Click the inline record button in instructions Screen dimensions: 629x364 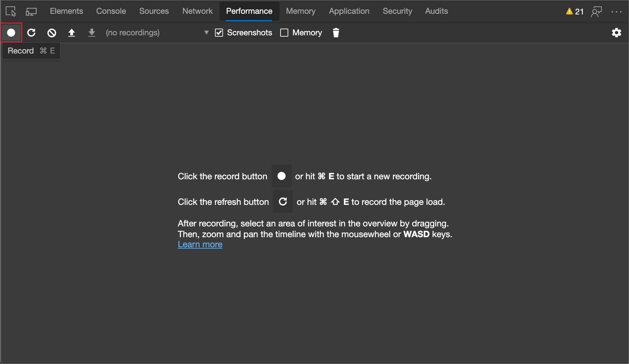[x=282, y=176]
